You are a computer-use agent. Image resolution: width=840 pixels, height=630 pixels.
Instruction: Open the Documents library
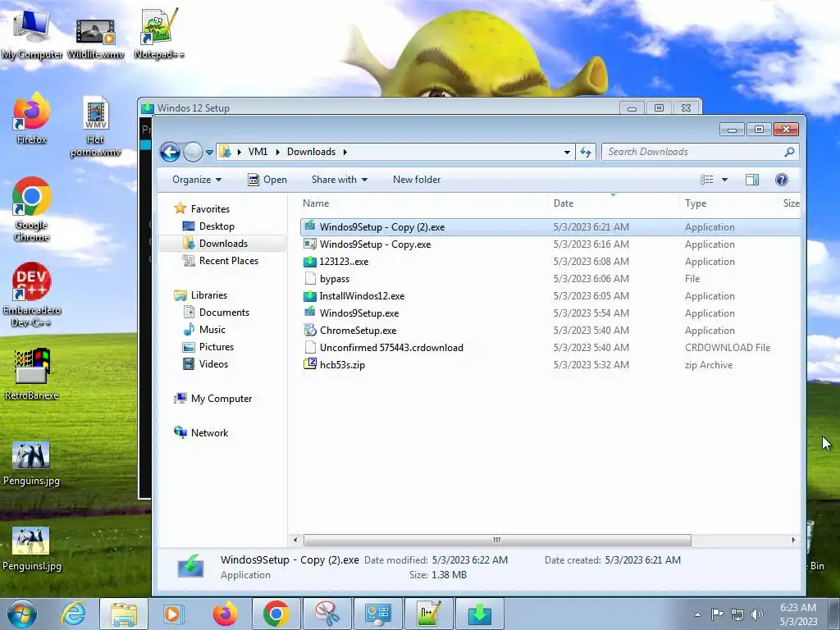[224, 313]
